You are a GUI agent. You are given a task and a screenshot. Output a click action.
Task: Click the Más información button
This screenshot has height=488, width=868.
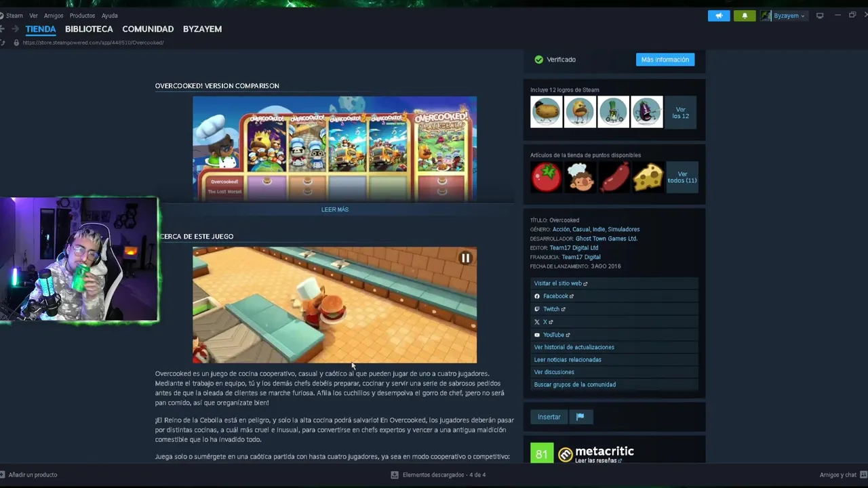pyautogui.click(x=665, y=60)
